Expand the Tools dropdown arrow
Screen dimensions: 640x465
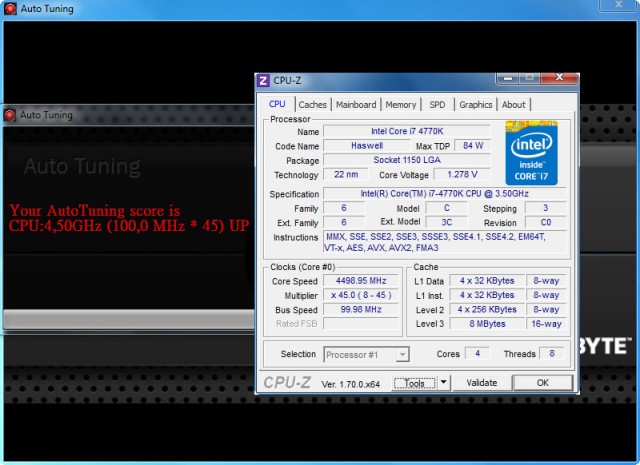click(x=443, y=383)
